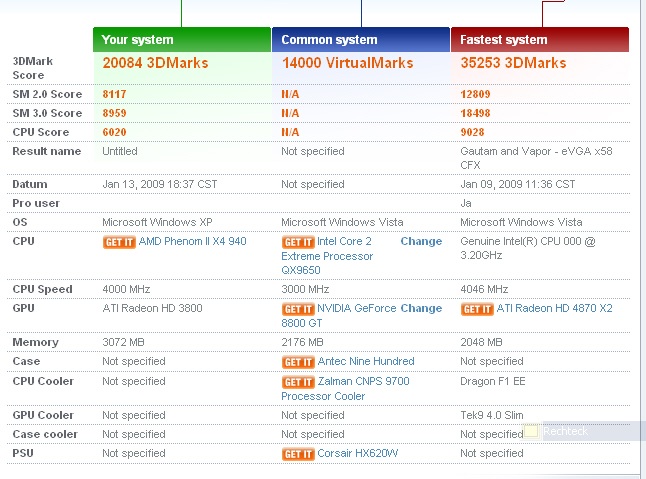Open the Intel Core 2 Extreme Processor link
Image resolution: width=646 pixels, height=479 pixels.
click(x=327, y=256)
